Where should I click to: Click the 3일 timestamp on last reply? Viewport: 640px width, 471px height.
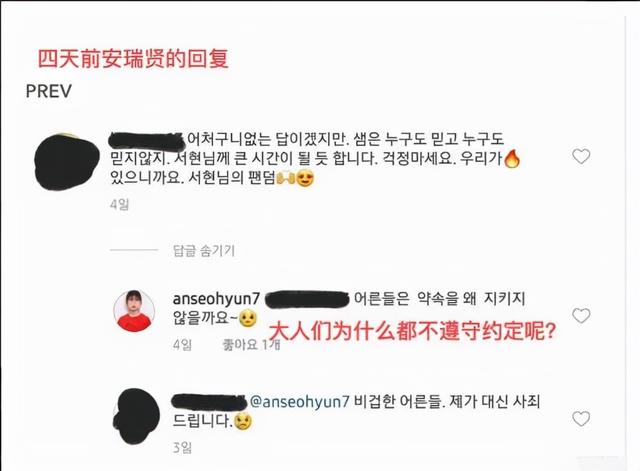[182, 448]
